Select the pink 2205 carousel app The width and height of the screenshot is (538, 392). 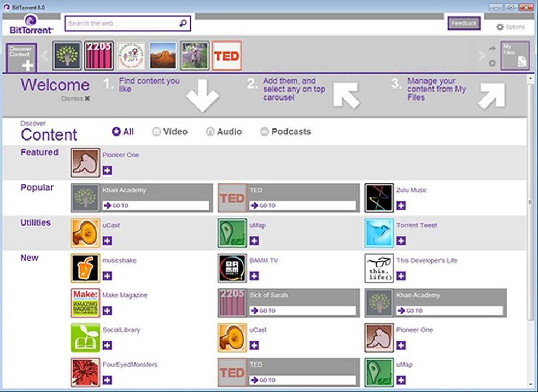click(99, 56)
